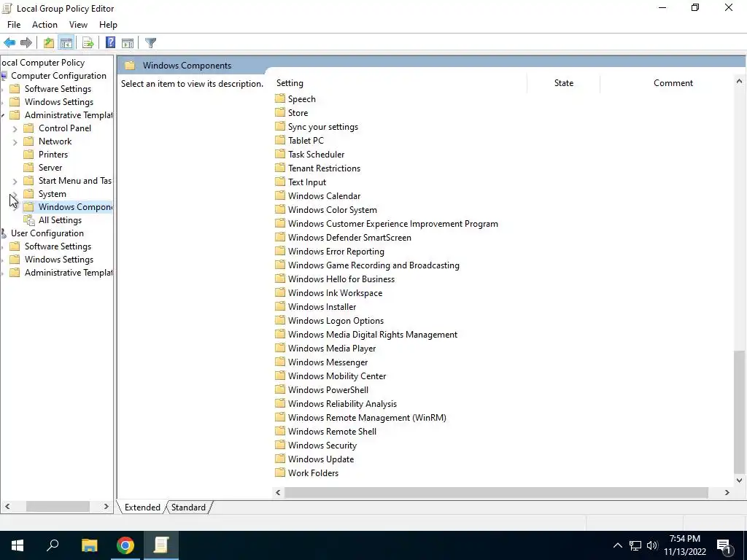Viewport: 747px width, 560px height.
Task: Click the Export List toolbar icon
Action: point(88,43)
